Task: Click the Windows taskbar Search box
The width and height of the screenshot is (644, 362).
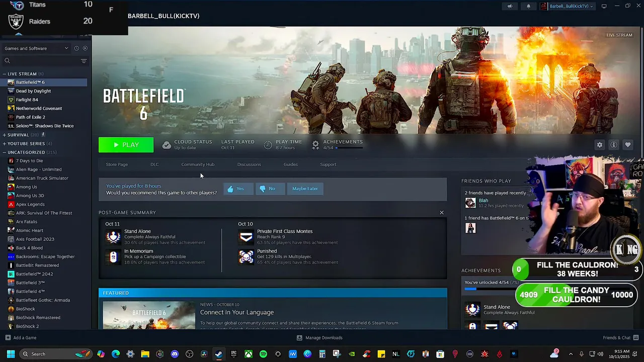Action: pos(55,354)
